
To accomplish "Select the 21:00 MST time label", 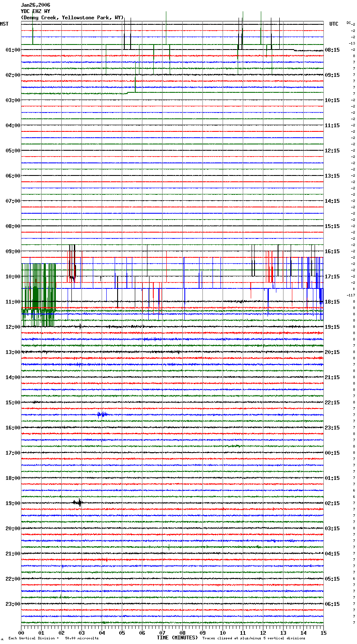I will point(13,554).
